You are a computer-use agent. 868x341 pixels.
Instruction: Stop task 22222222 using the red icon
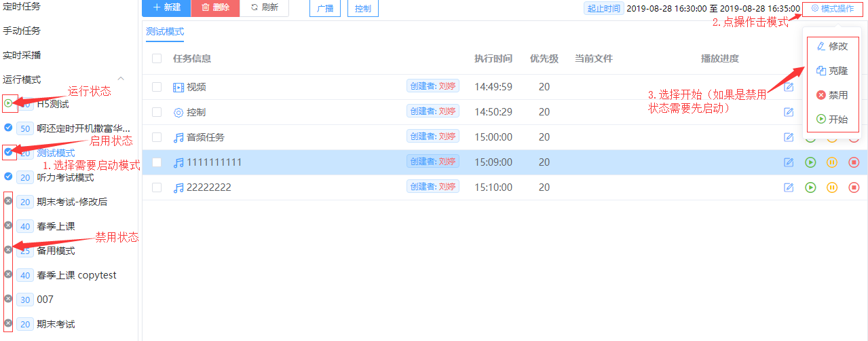pos(854,187)
